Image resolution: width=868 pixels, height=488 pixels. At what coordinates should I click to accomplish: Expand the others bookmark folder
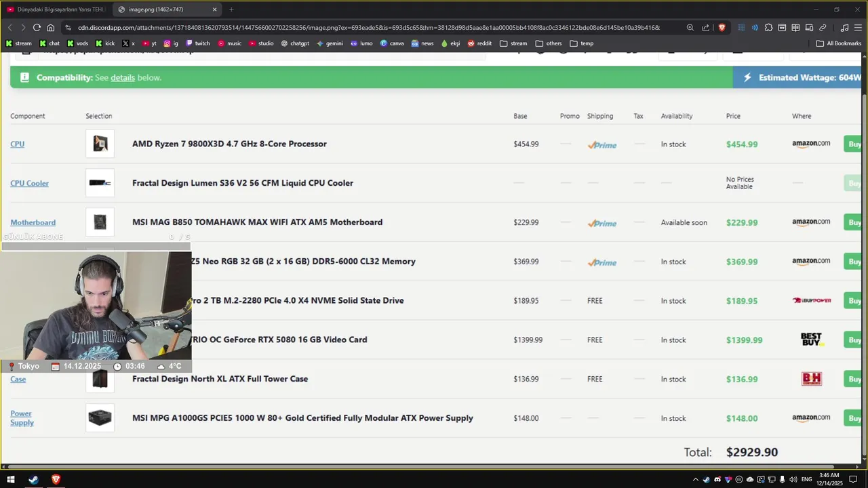point(549,43)
